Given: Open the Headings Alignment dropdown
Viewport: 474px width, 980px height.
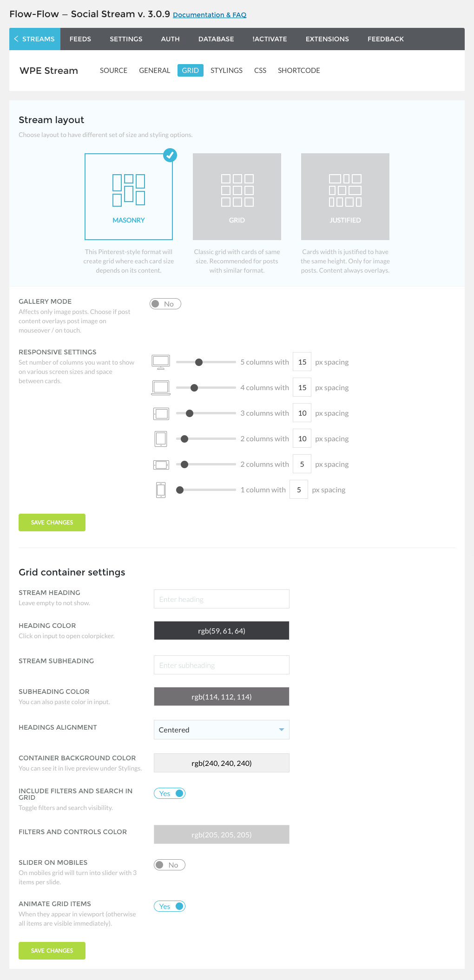Looking at the screenshot, I should [222, 730].
